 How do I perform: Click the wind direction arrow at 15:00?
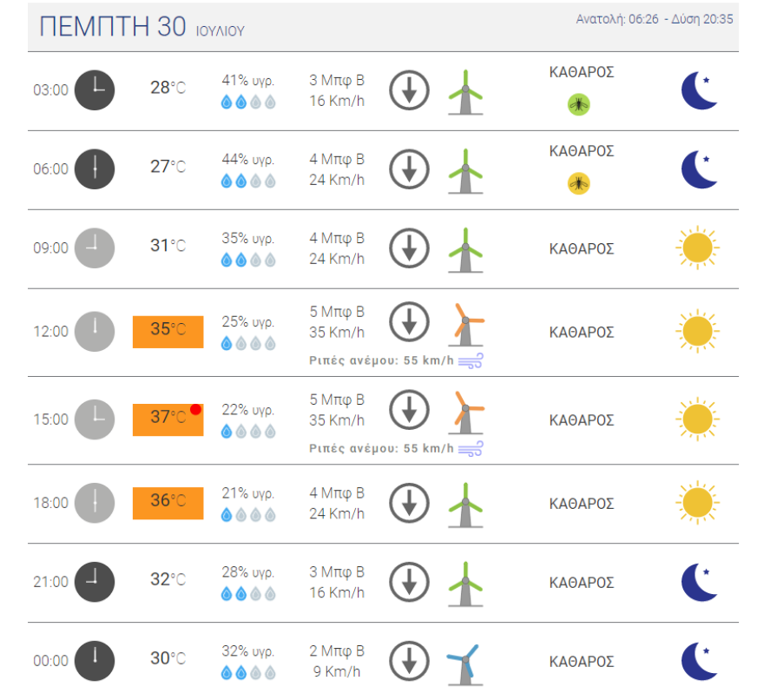pos(409,411)
